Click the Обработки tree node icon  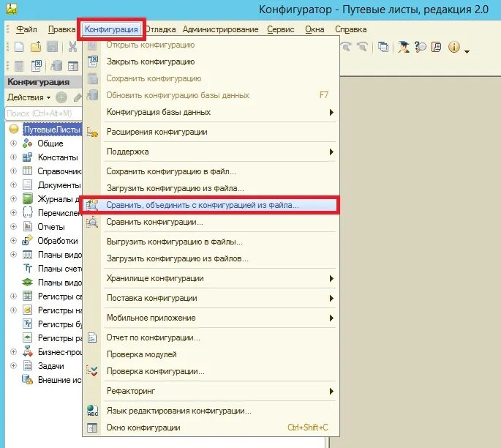[x=28, y=240]
